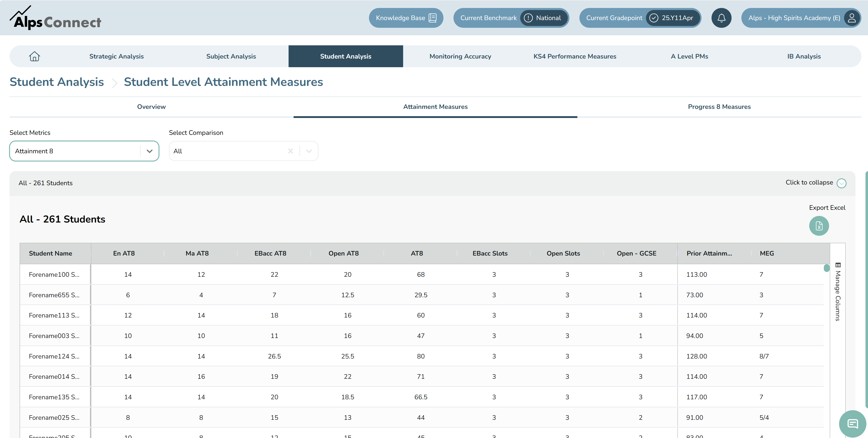The image size is (868, 438).
Task: Click the user profile avatar icon
Action: click(852, 18)
